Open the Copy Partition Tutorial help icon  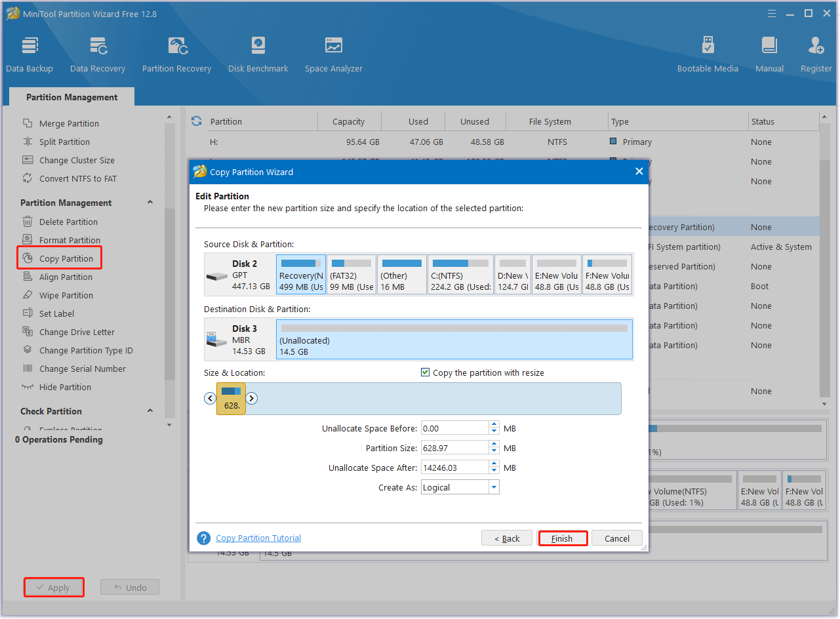point(204,538)
